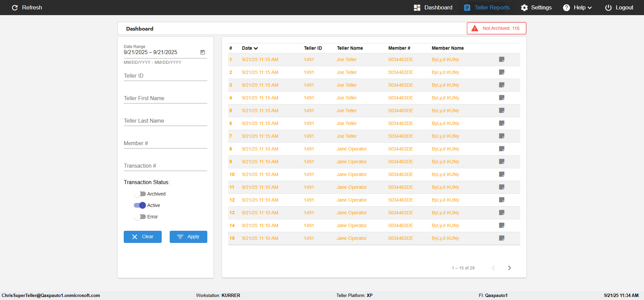Screen dimensions: 644x300
Task: Click 'Teller Platform: XP' in status bar
Action: [x=355, y=296]
